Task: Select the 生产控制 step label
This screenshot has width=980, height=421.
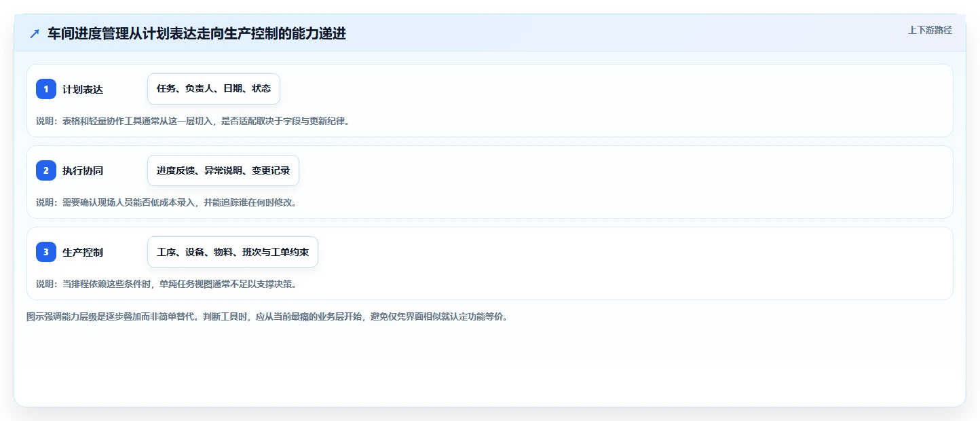Action: 83,253
